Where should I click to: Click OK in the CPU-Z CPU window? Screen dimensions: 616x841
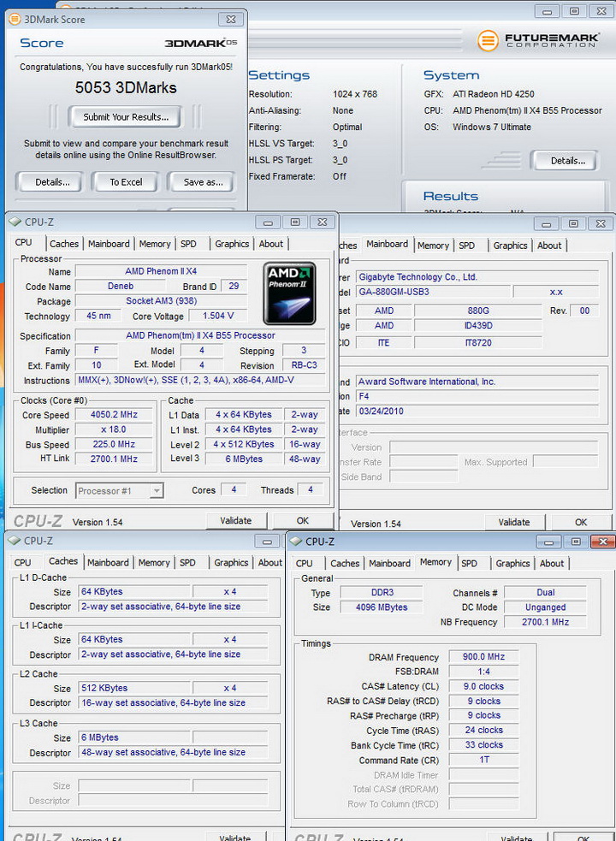click(x=303, y=521)
